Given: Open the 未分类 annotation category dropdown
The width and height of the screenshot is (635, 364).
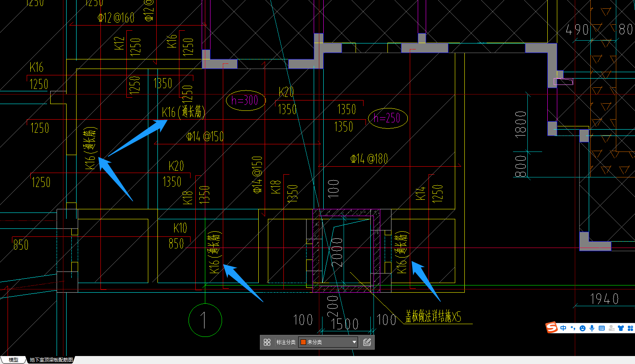Looking at the screenshot, I should click(x=328, y=342).
